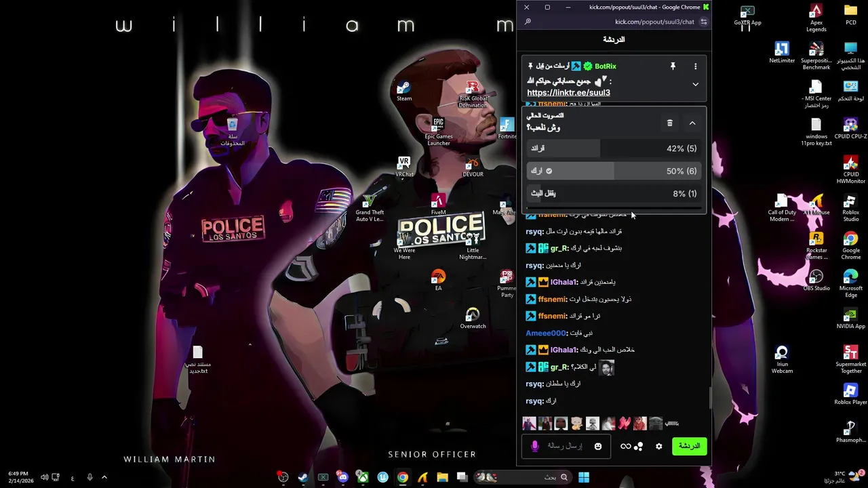Open pinned message three-dot options menu

pos(695,66)
